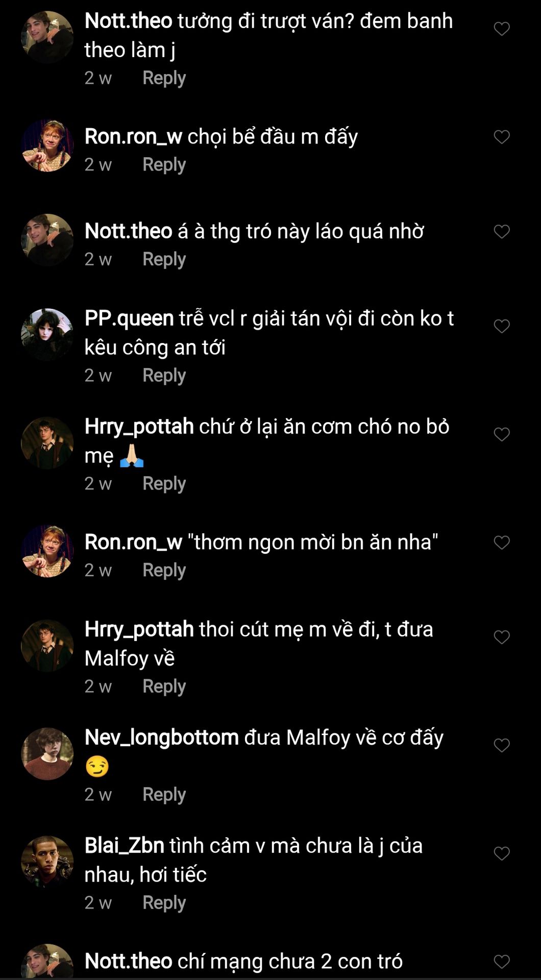Reply to Nev_longbottom's comment

[164, 795]
